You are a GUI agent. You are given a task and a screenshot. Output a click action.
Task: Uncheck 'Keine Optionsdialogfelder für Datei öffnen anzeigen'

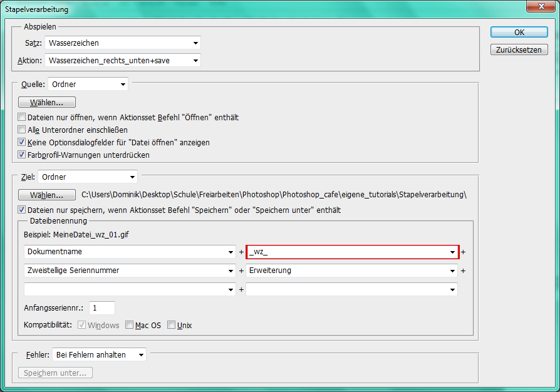click(x=22, y=142)
